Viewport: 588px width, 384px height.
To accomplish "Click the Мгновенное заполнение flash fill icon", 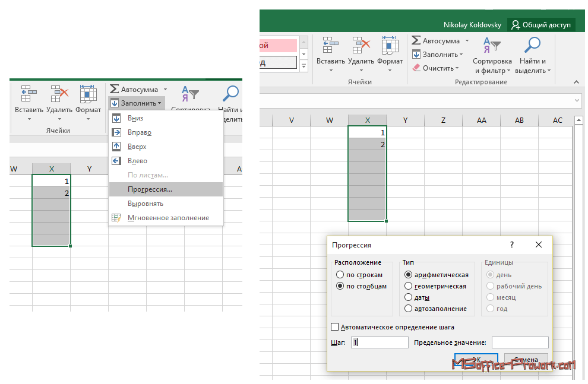I will click(116, 218).
